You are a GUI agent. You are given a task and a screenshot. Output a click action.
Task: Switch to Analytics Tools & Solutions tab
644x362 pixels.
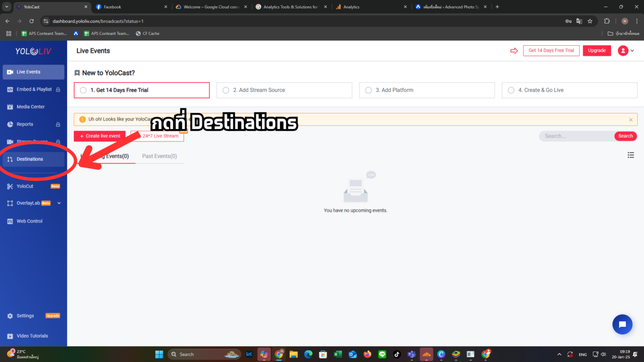point(291,7)
